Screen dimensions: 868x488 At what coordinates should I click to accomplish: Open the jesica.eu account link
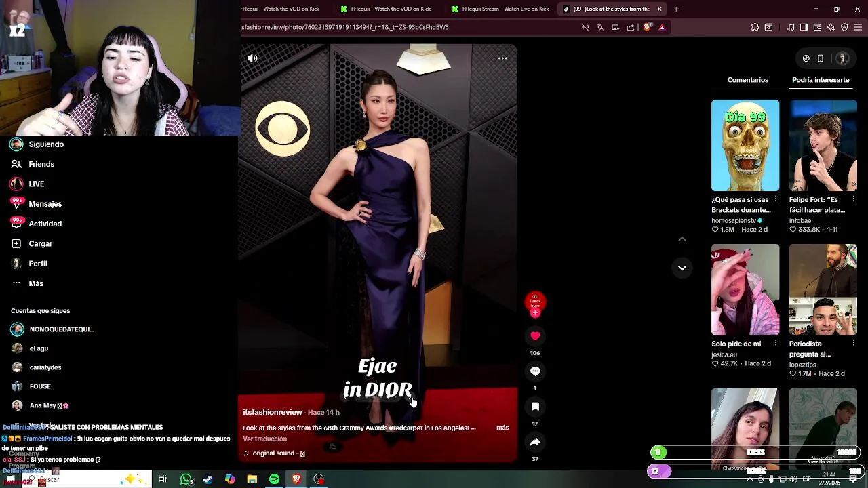(724, 354)
